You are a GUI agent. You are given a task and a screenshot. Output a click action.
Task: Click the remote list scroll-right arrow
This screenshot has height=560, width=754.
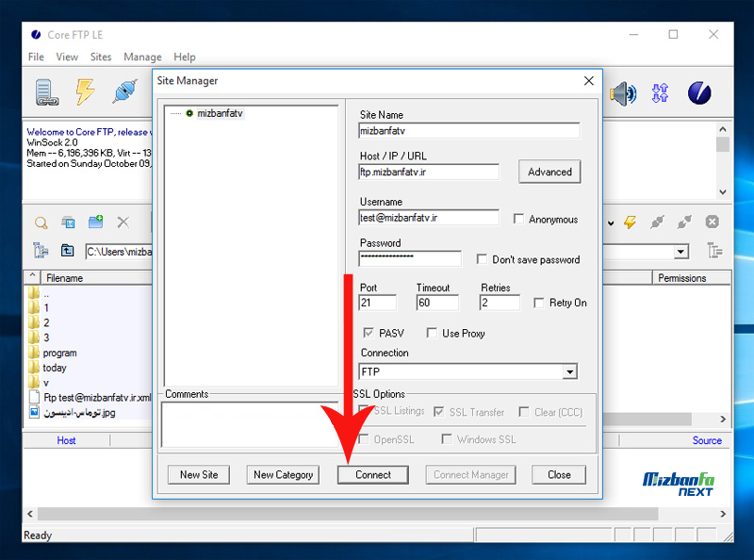723,419
